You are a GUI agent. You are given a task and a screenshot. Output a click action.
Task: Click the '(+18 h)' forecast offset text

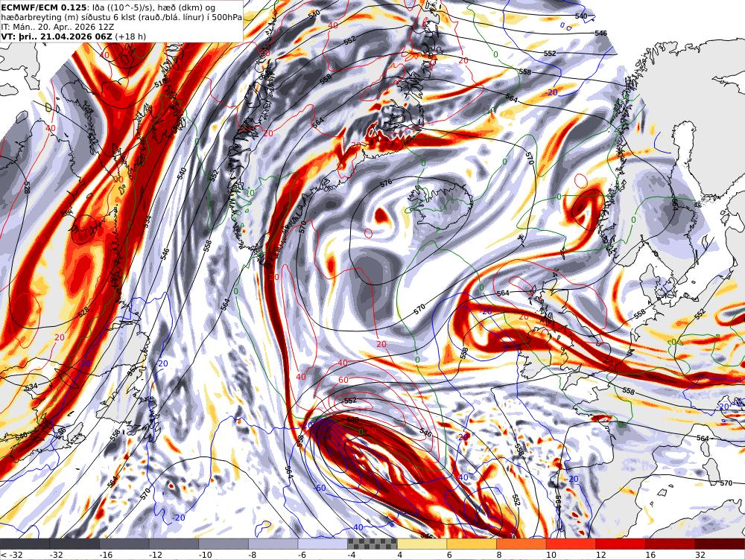[x=130, y=36]
